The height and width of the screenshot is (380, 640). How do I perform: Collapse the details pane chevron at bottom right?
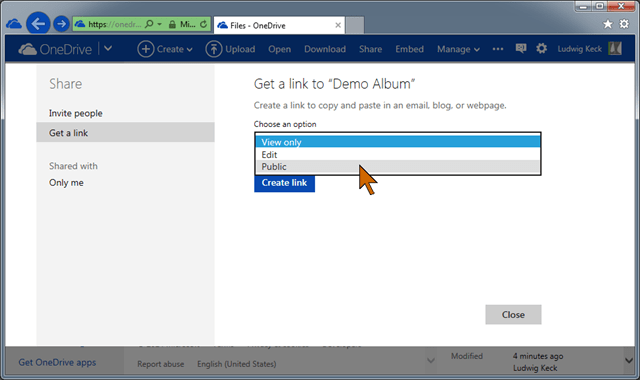629,360
